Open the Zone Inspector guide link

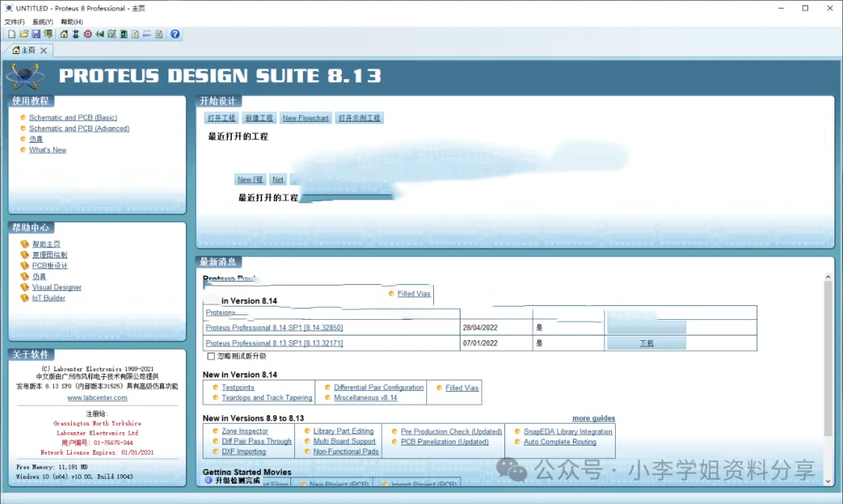pos(244,431)
